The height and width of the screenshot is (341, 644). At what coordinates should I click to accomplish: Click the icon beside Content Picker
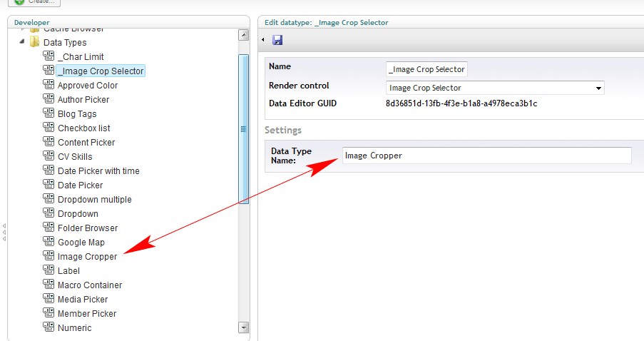click(48, 142)
